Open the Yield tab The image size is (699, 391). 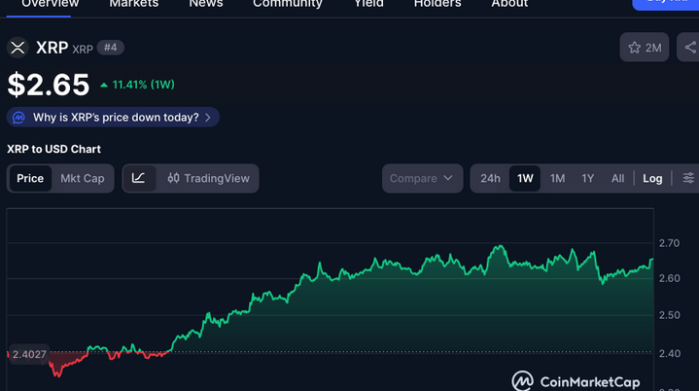tap(369, 4)
